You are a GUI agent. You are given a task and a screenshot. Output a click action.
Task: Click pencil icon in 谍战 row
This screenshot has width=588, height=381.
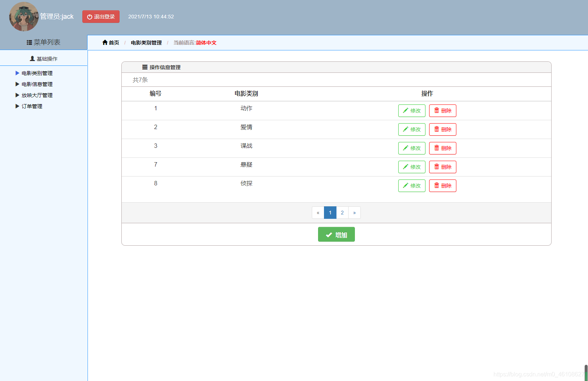click(x=406, y=148)
